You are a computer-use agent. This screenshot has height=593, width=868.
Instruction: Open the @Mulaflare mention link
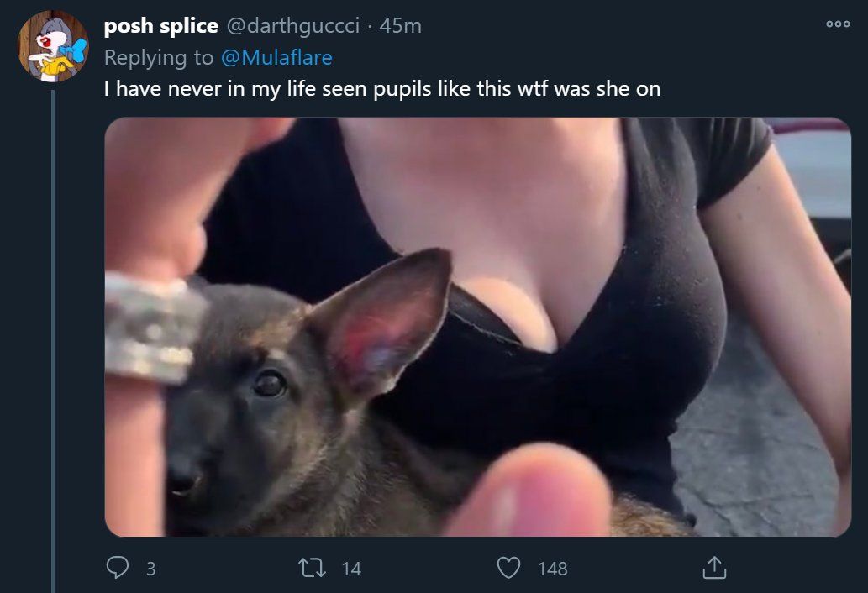(x=276, y=57)
